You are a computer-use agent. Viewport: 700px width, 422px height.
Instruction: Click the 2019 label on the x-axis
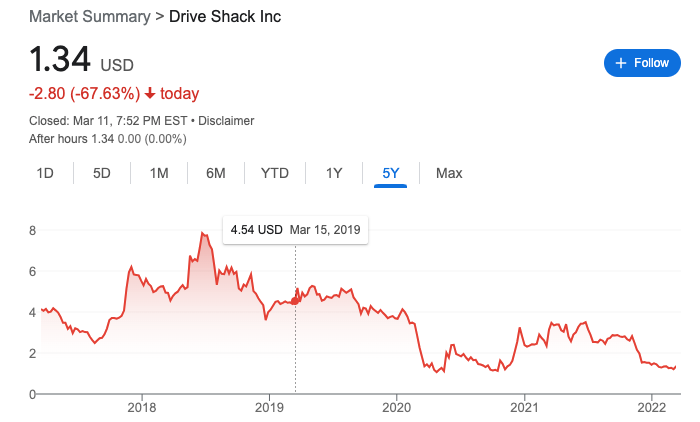click(270, 407)
